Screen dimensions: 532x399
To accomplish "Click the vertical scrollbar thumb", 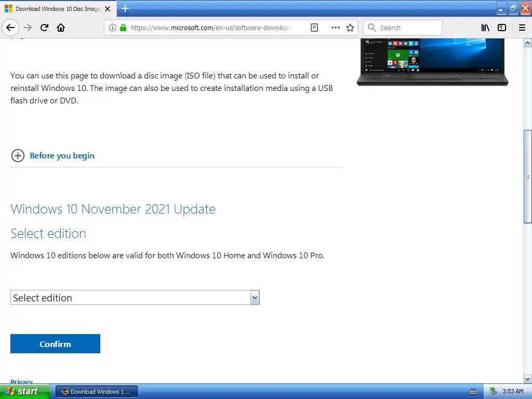I will (527, 177).
